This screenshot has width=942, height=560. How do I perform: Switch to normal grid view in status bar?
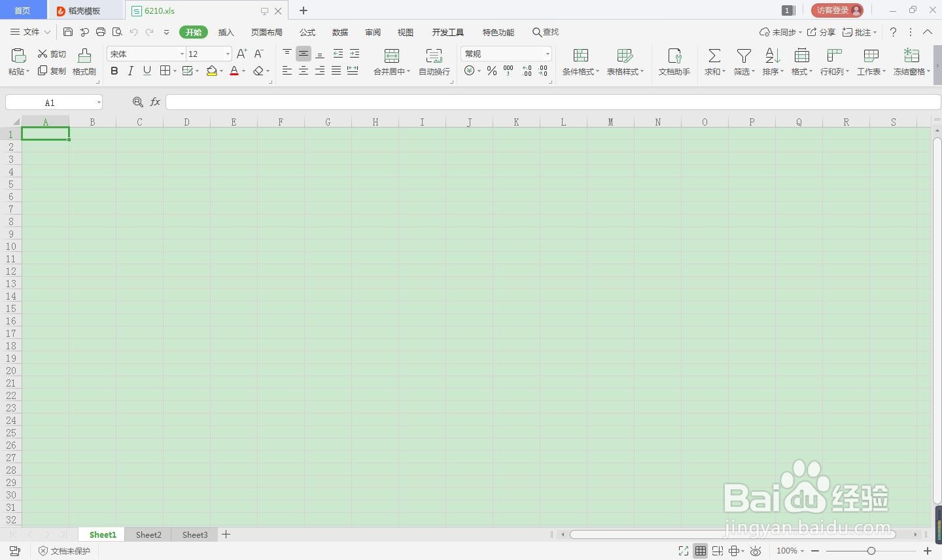coord(701,551)
